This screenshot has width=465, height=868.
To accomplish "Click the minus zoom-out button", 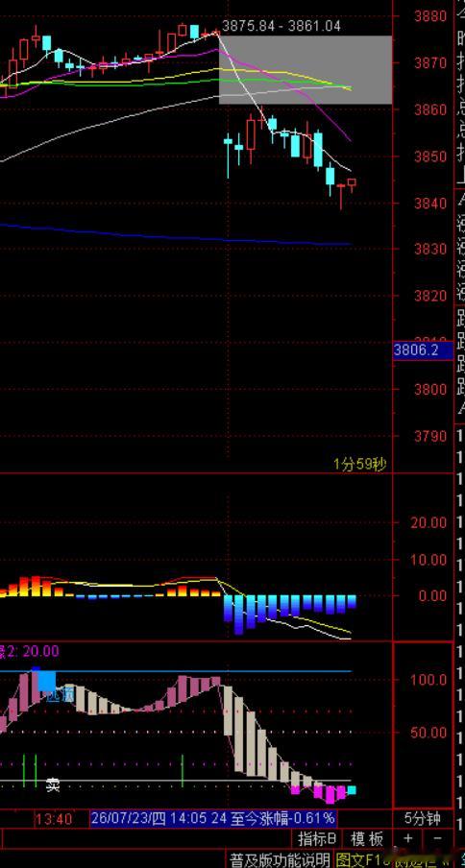I will tap(437, 838).
